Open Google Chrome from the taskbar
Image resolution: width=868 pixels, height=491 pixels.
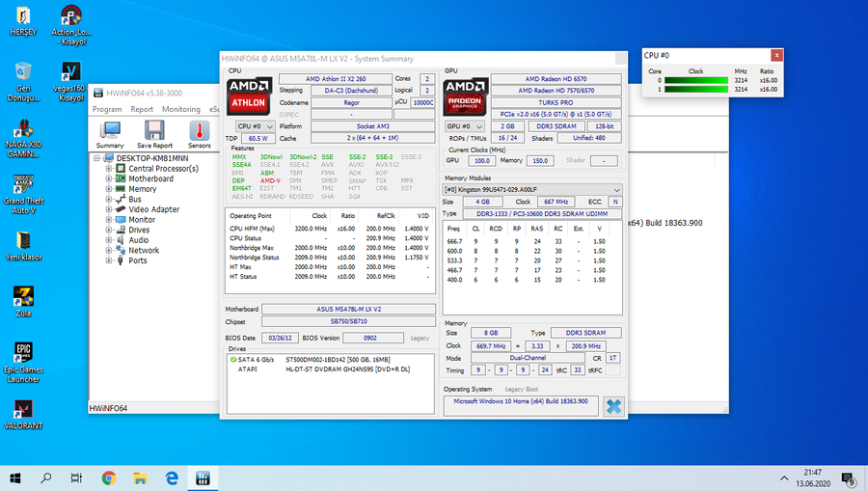click(x=108, y=477)
